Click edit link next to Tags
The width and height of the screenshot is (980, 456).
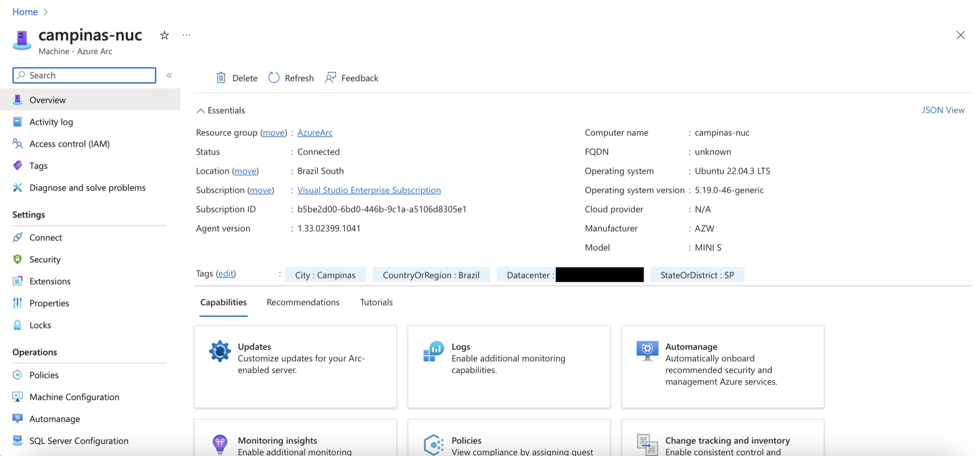point(226,274)
